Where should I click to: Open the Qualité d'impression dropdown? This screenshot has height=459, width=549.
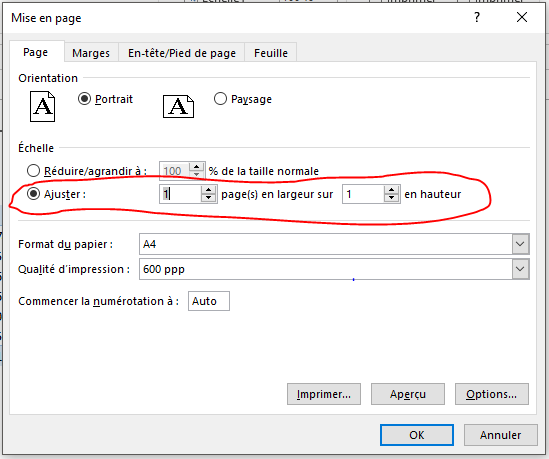pyautogui.click(x=520, y=269)
